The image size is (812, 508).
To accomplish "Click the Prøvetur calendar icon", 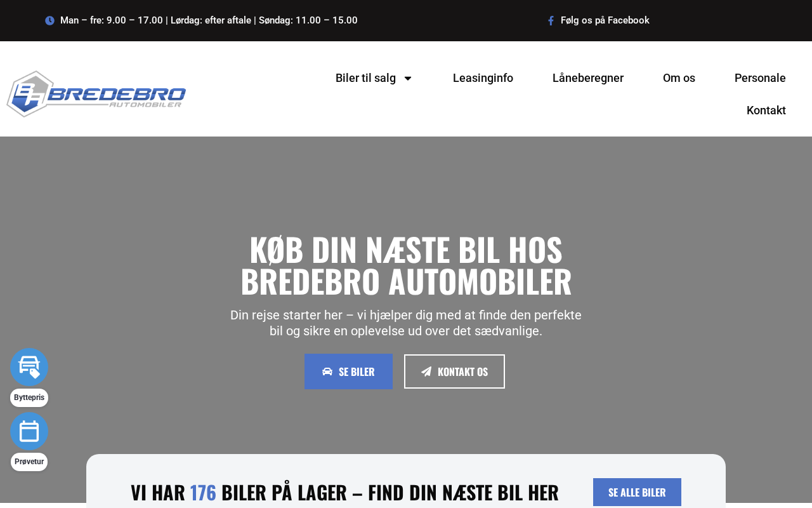I will [29, 431].
